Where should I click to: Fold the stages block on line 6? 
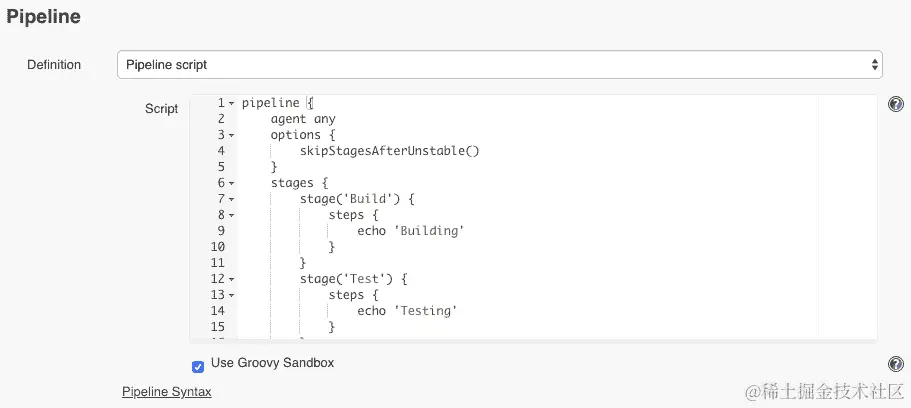click(232, 183)
